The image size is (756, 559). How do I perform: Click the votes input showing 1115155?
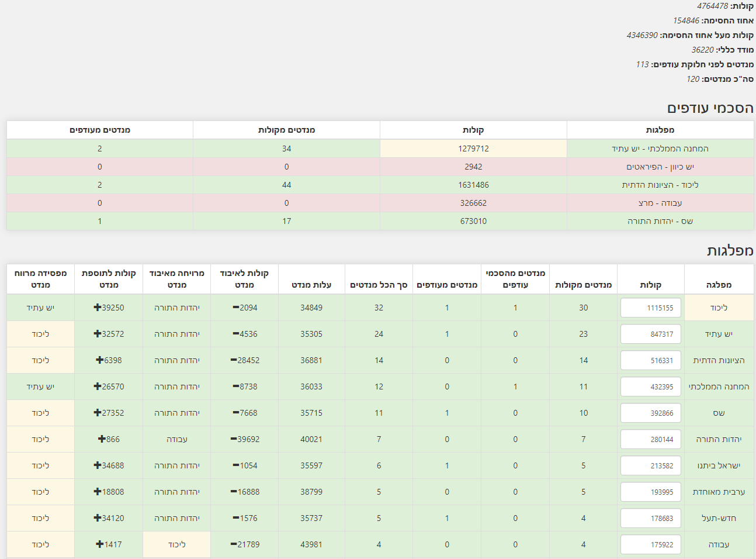tap(651, 308)
